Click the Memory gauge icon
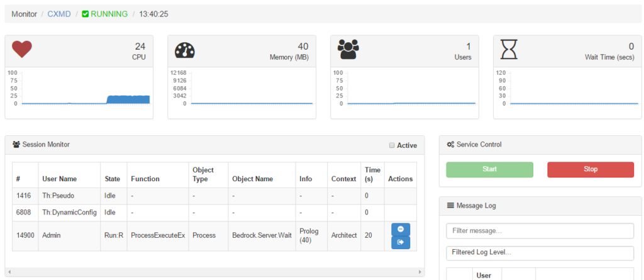 (185, 50)
